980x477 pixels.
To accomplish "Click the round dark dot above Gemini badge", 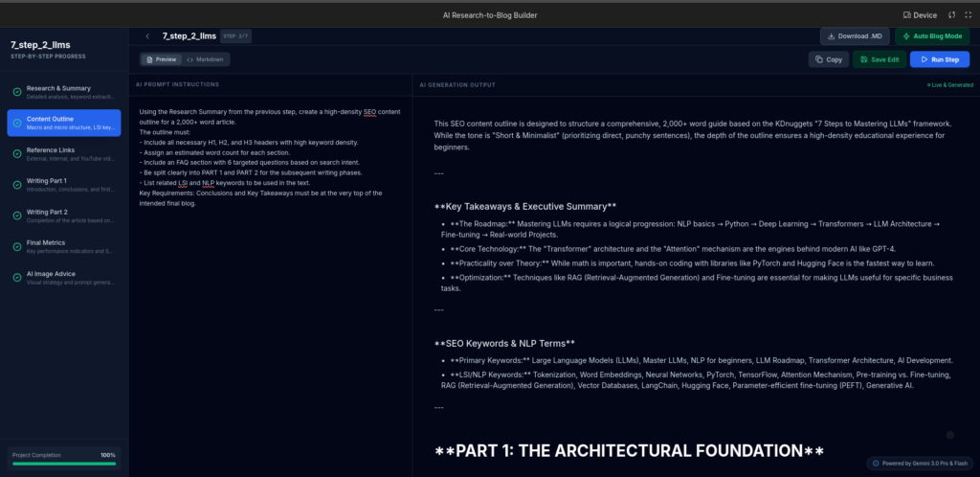I will tap(950, 435).
